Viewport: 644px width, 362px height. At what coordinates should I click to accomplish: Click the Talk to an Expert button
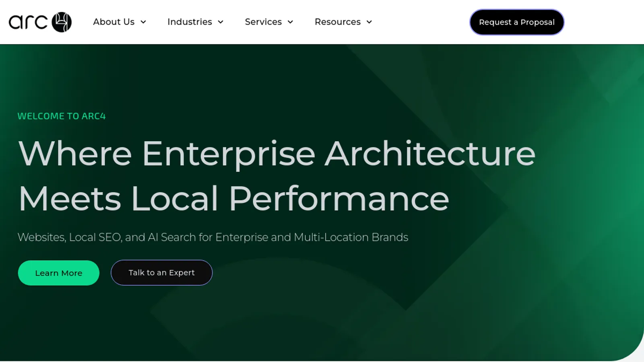tap(162, 273)
